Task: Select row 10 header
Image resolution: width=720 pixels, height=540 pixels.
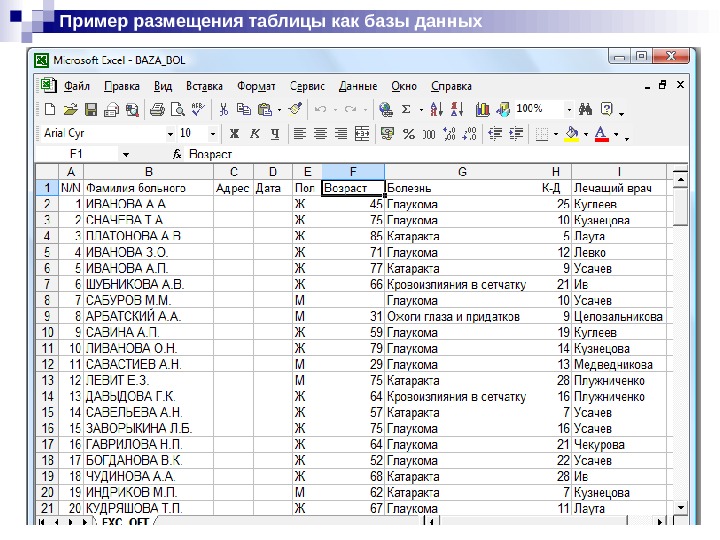Action: coord(47,332)
